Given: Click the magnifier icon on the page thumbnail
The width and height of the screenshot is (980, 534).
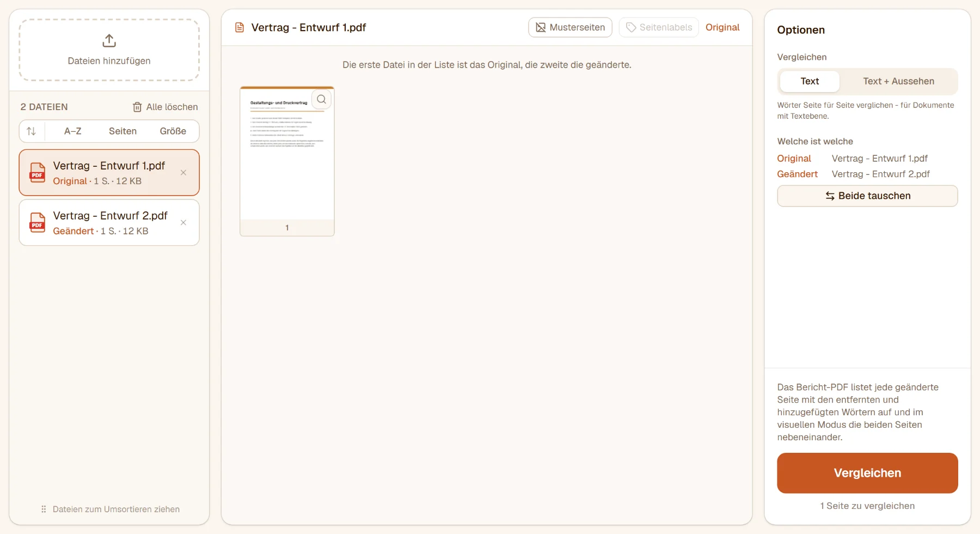Looking at the screenshot, I should coord(322,99).
